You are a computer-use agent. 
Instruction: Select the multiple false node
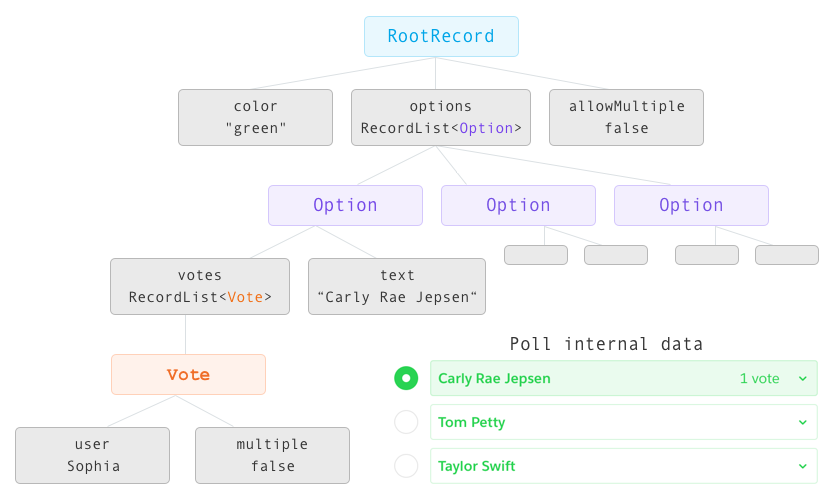(272, 455)
